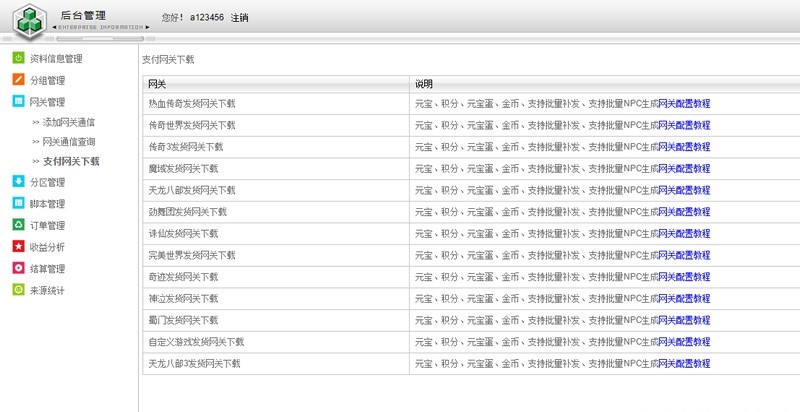The width and height of the screenshot is (800, 412).
Task: Click the blue list icon beside 网关管理
Action: (x=19, y=102)
